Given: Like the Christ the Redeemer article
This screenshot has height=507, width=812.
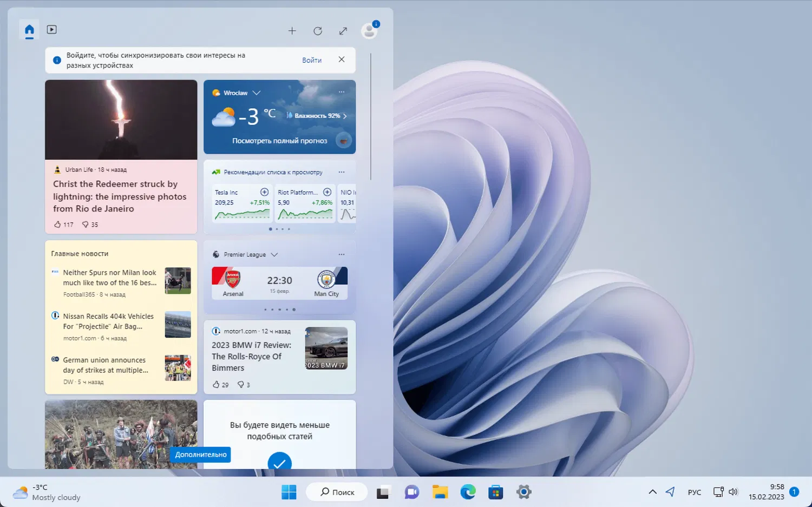Looking at the screenshot, I should click(x=58, y=224).
